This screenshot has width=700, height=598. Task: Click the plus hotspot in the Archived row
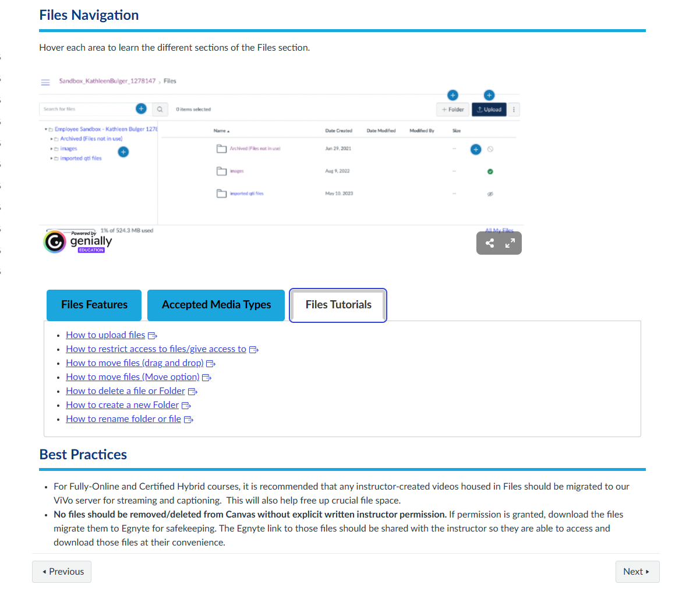point(476,150)
